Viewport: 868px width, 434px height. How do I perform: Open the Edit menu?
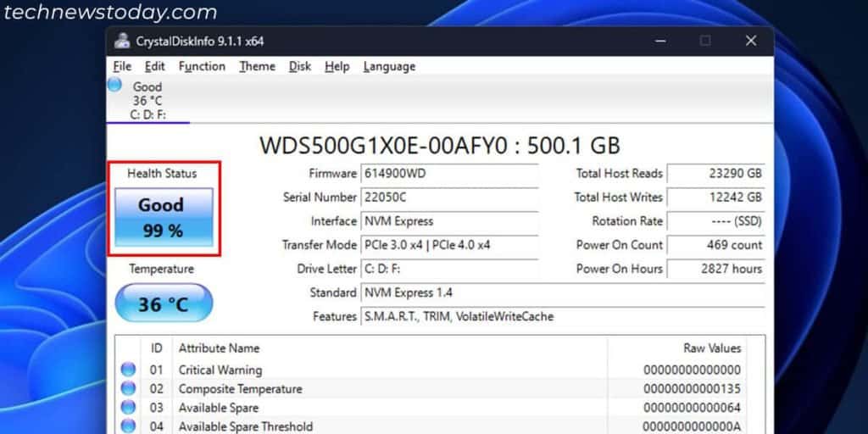pos(155,66)
